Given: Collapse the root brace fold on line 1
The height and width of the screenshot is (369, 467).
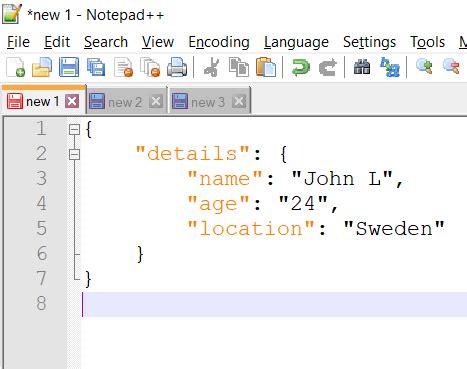Looking at the screenshot, I should click(74, 129).
